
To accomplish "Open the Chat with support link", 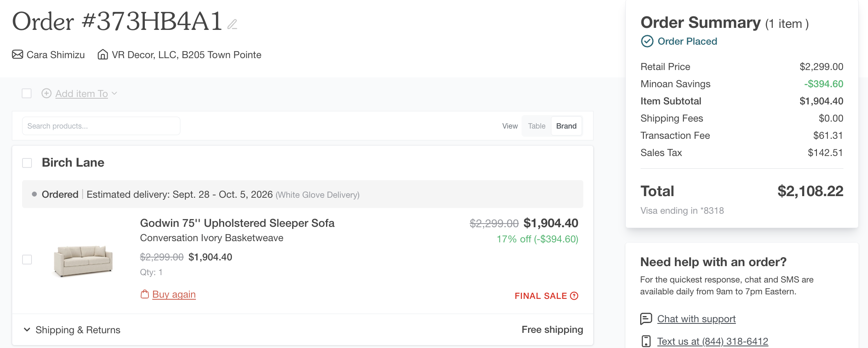I will [x=696, y=319].
